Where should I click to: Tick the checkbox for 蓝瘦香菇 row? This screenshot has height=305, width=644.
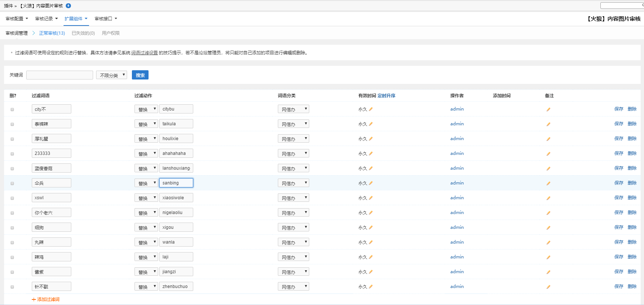point(12,169)
